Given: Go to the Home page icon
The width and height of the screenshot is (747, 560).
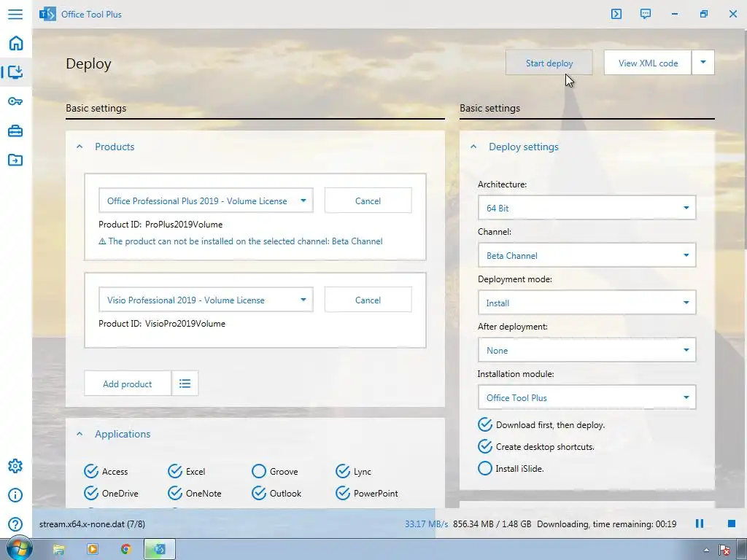Looking at the screenshot, I should coord(16,43).
